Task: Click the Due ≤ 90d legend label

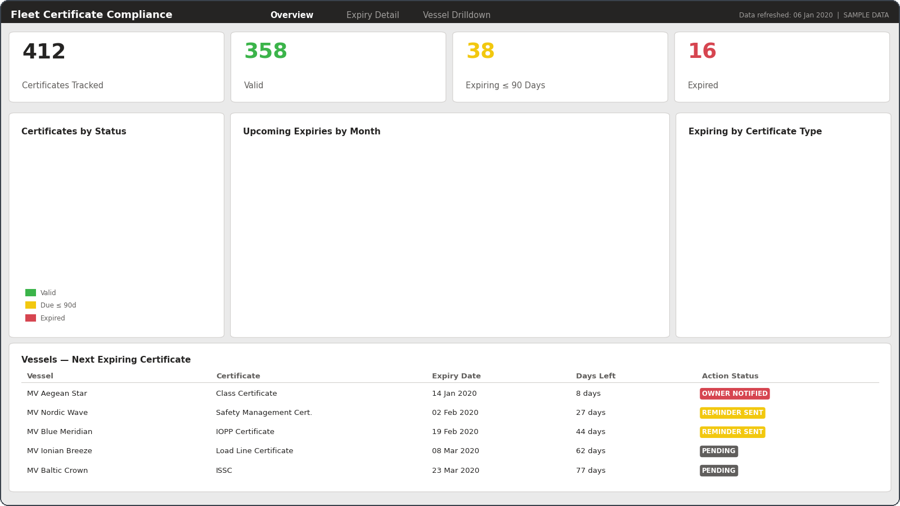Action: (58, 305)
